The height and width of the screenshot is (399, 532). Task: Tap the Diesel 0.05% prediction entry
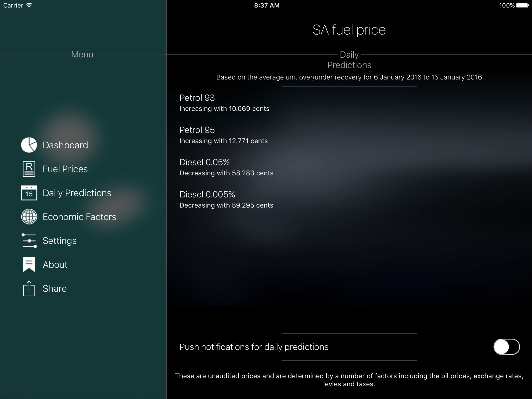click(x=226, y=167)
